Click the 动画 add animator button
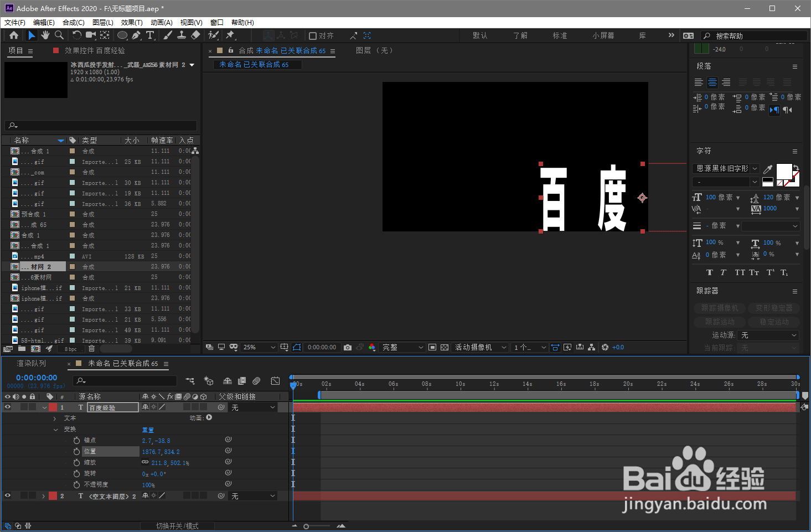 (209, 418)
